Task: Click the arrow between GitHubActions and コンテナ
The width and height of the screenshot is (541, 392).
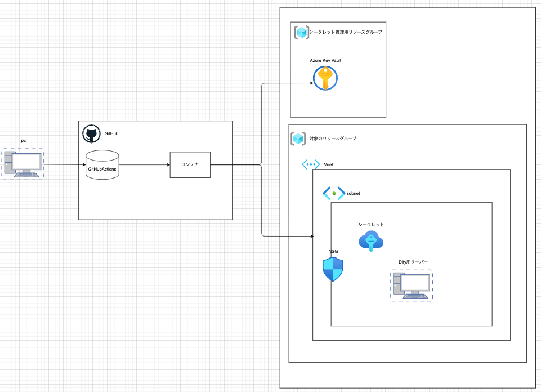Action: [144, 164]
